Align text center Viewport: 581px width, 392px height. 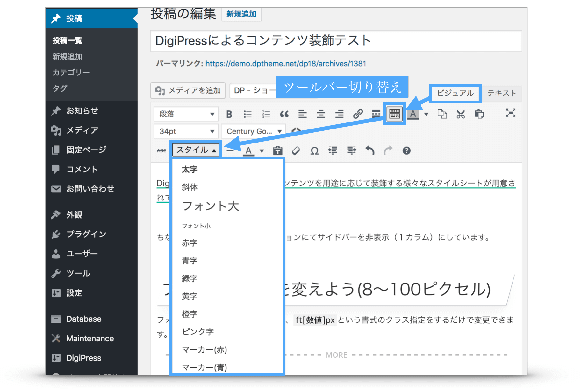[321, 114]
